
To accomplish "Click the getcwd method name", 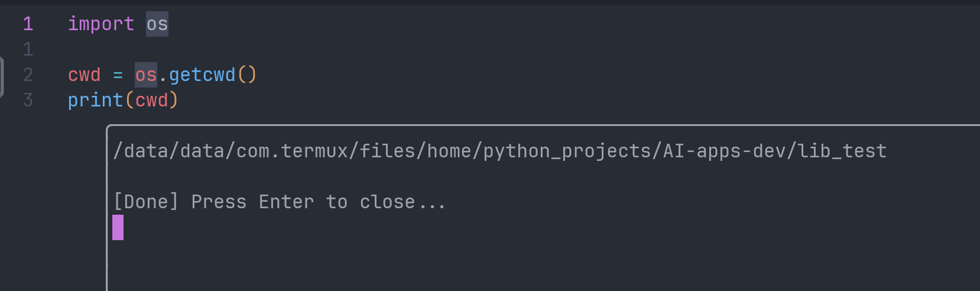I will (x=202, y=75).
